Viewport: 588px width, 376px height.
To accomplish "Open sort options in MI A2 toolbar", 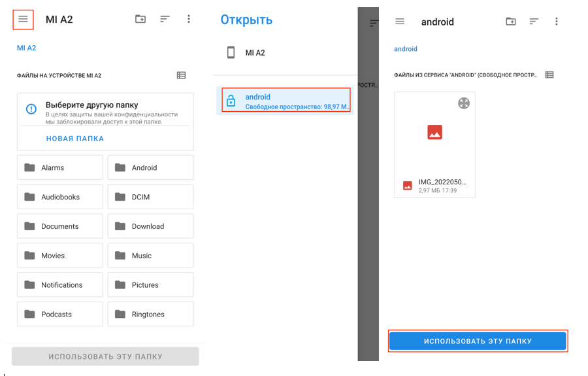I will point(165,19).
